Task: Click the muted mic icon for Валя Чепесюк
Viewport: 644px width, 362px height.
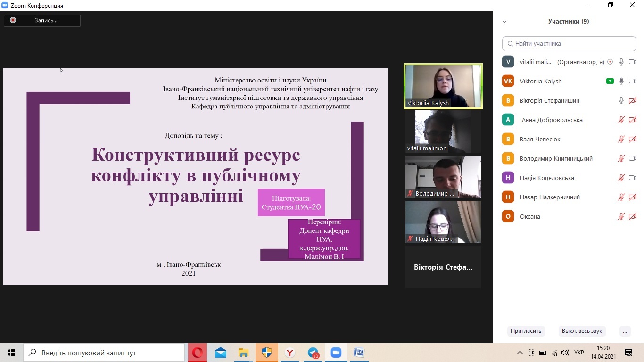Action: point(621,139)
